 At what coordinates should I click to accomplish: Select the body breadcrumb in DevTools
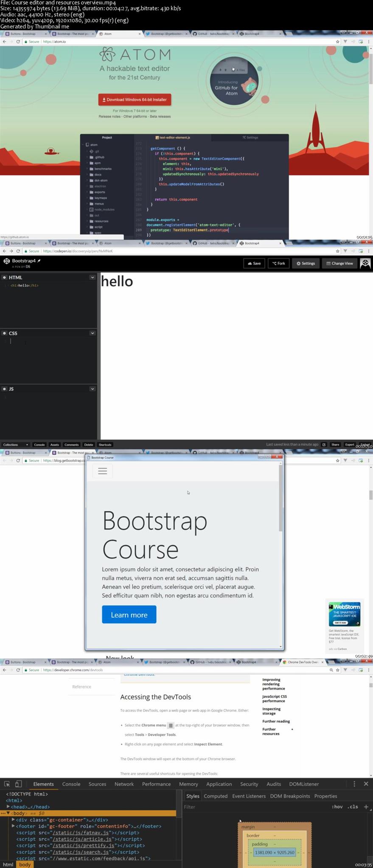click(25, 865)
